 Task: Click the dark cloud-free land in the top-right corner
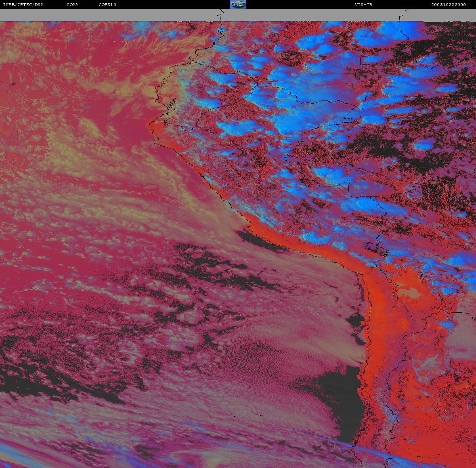coord(449,46)
